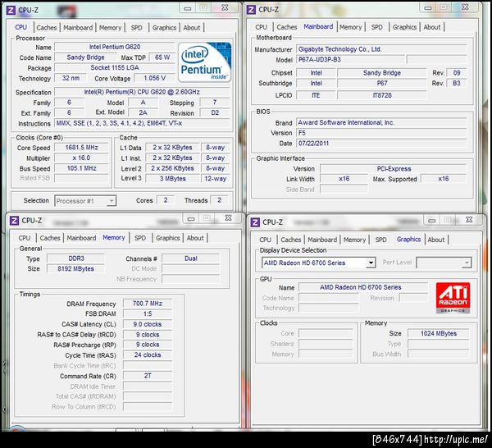Show the About tab in the Graphics window

pyautogui.click(x=436, y=240)
